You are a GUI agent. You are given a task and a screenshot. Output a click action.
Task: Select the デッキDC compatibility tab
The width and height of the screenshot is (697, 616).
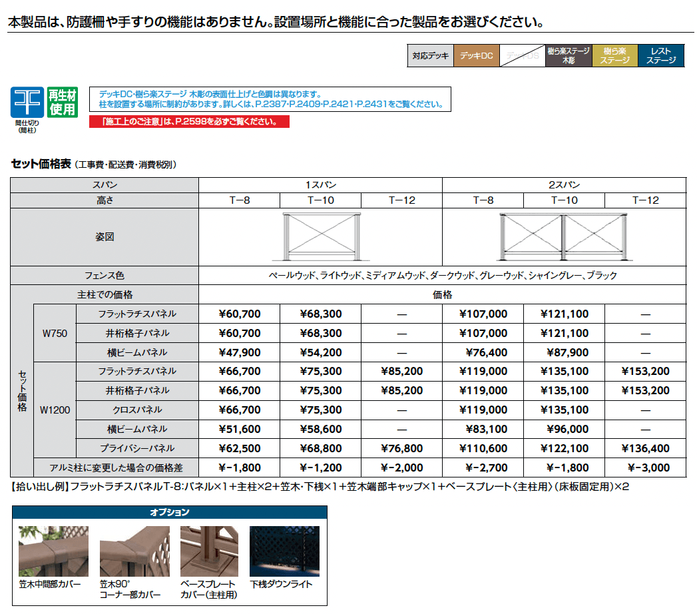point(477,56)
